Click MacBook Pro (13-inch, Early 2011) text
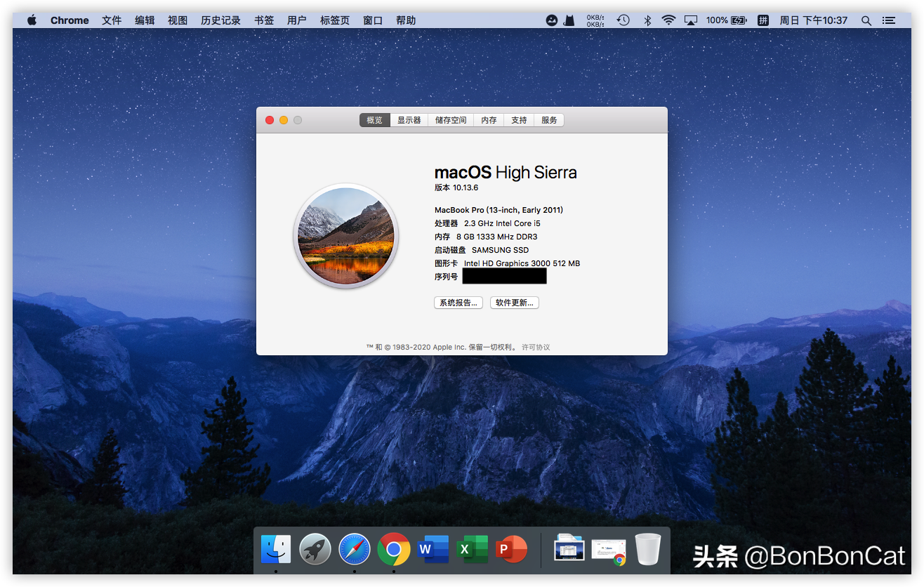924x587 pixels. 499,210
